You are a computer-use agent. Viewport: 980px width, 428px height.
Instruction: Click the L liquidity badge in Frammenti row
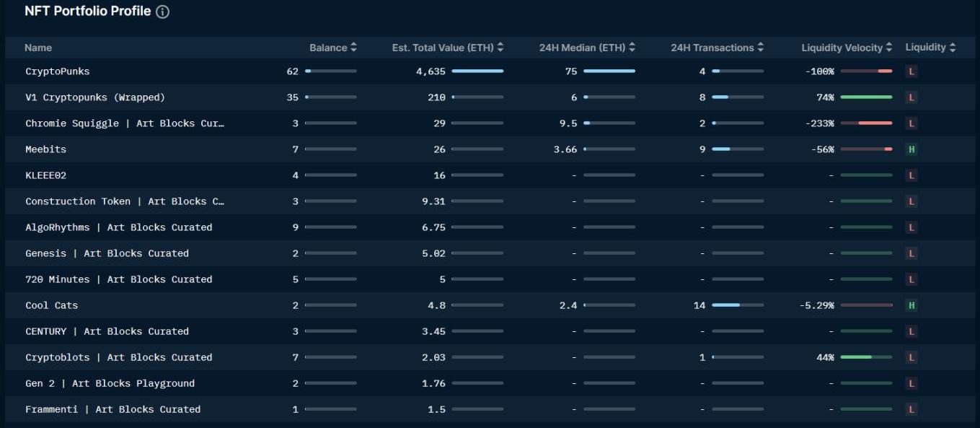point(911,409)
